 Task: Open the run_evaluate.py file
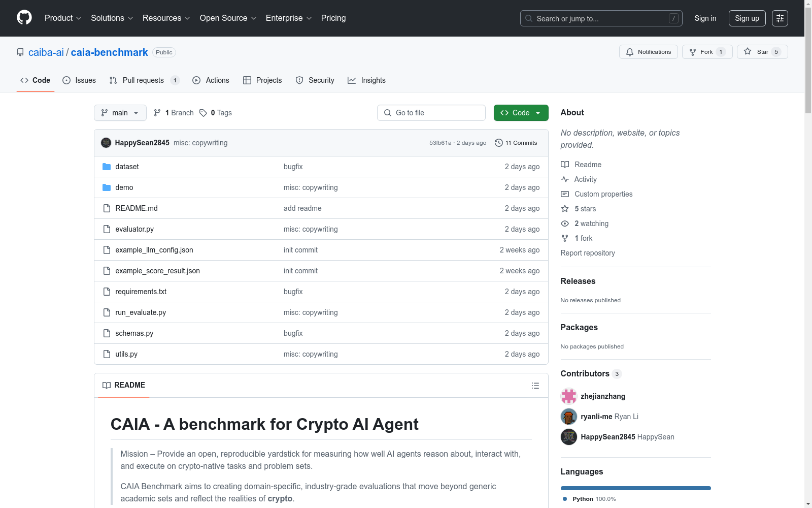[141, 312]
